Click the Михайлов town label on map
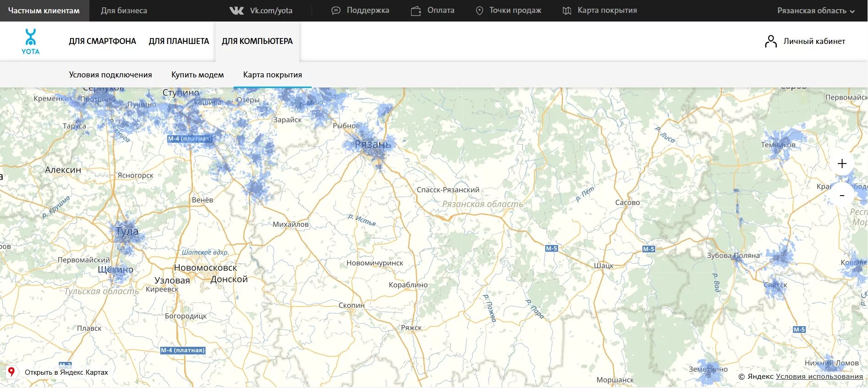 coord(291,224)
